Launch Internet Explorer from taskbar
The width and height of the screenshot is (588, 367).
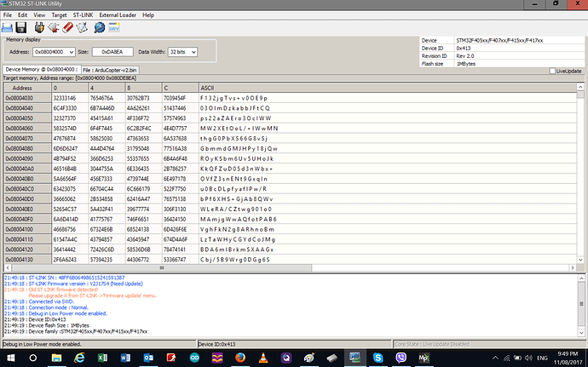(x=79, y=358)
